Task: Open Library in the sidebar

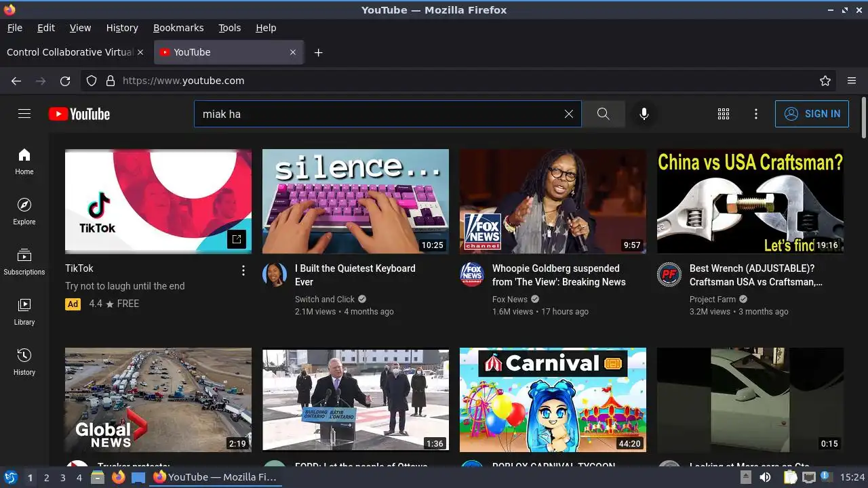Action: pyautogui.click(x=24, y=312)
